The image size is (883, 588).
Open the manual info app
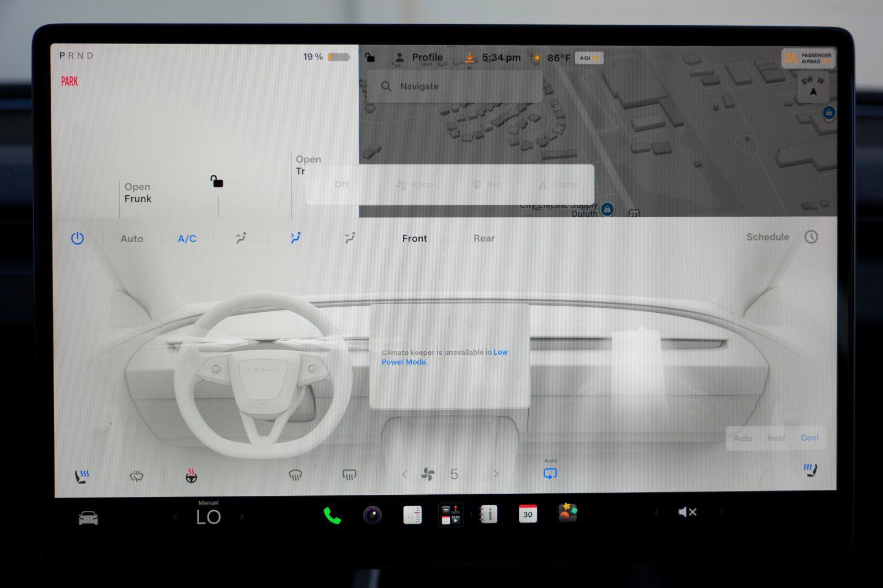click(x=488, y=514)
